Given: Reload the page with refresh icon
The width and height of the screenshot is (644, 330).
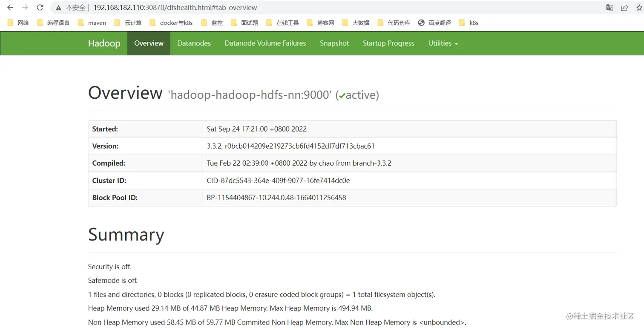Looking at the screenshot, I should (x=40, y=8).
